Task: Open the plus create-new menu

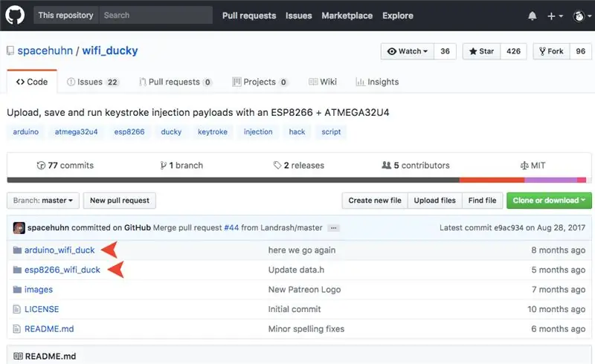Action: tap(555, 16)
